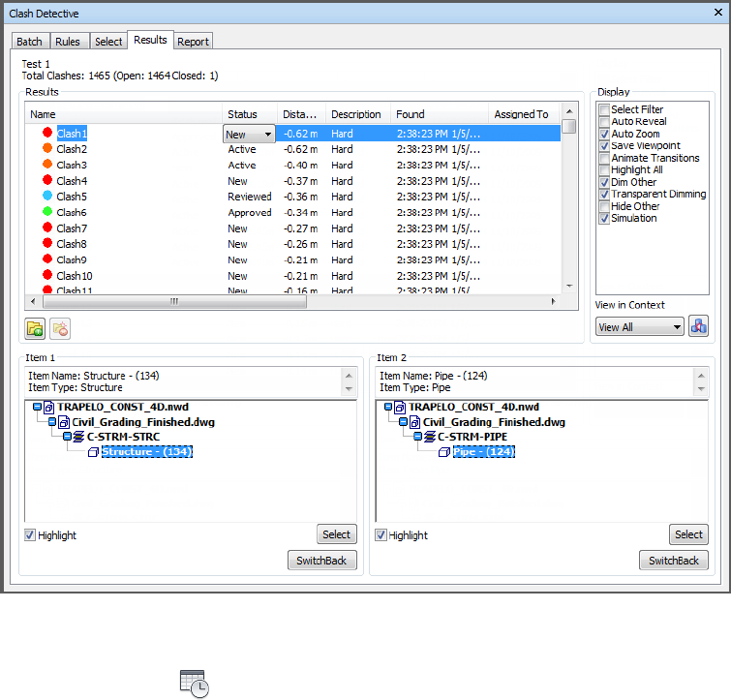The width and height of the screenshot is (731, 700).
Task: Uncheck the Simulation option
Action: [604, 219]
